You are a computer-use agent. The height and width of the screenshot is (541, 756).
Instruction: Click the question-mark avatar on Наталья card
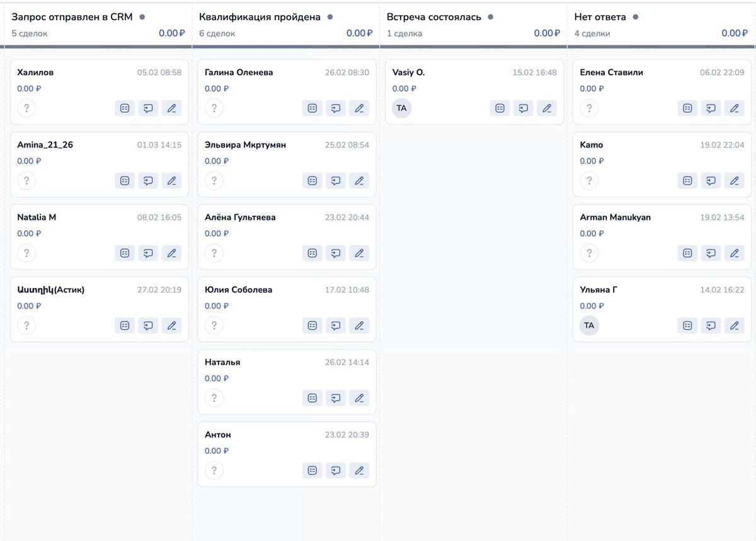click(214, 398)
